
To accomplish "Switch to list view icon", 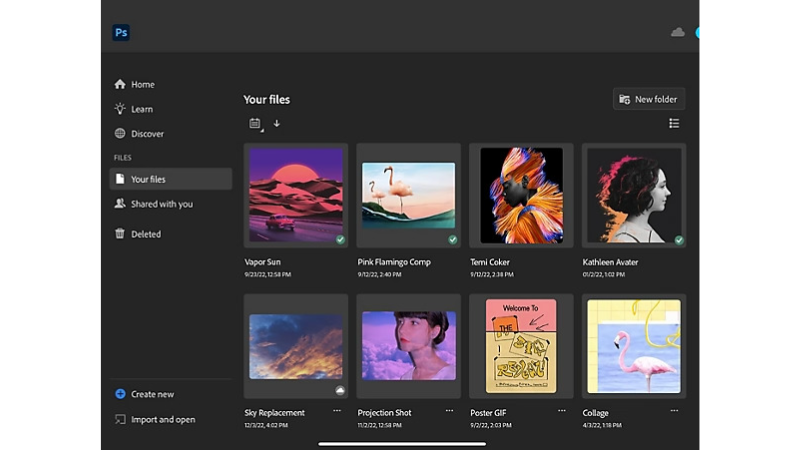I will coord(674,123).
